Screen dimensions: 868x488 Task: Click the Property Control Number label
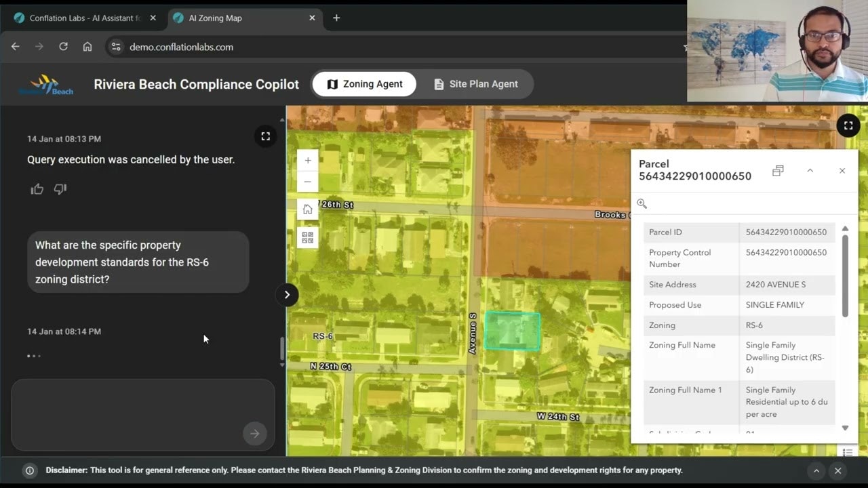[x=680, y=258]
